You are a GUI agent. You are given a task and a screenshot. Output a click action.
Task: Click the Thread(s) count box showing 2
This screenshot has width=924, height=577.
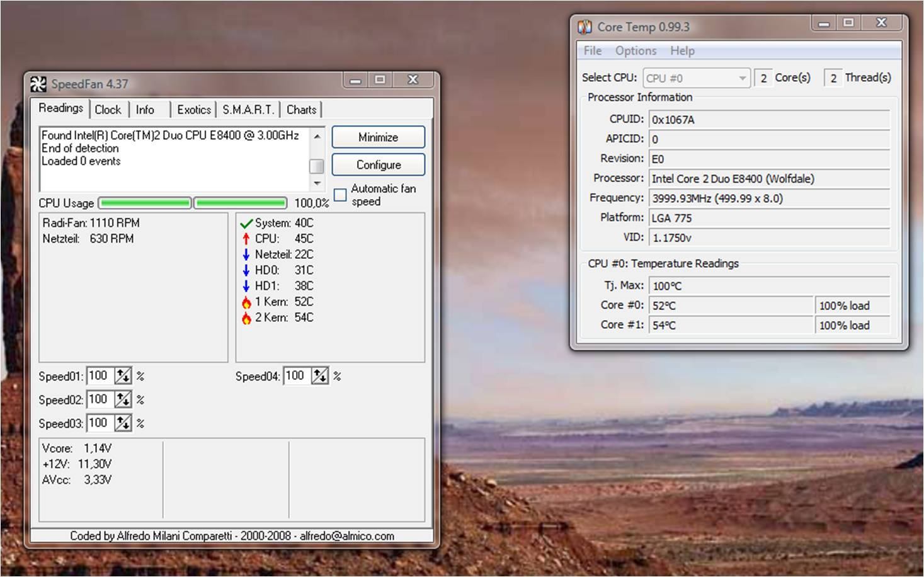coord(833,78)
